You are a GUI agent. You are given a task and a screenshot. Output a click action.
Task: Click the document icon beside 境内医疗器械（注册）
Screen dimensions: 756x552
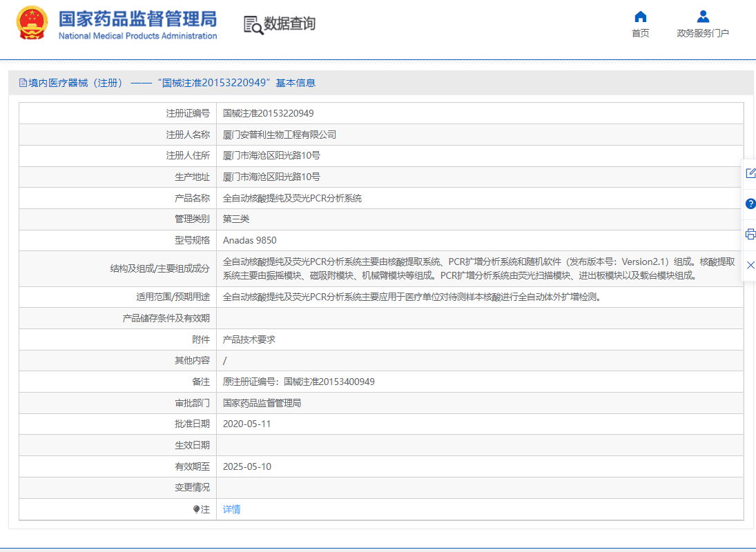click(x=22, y=82)
